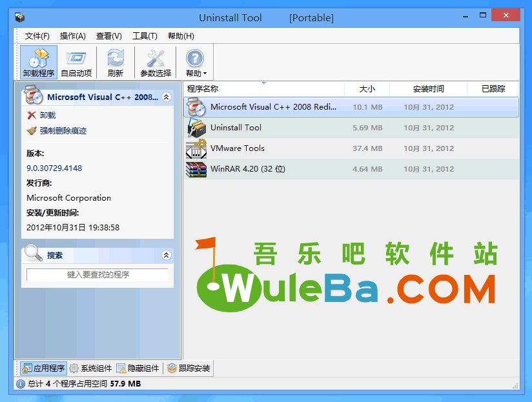Click the 帮助 help toolbar icon
Screen dimensions: 532x402
tap(194, 58)
